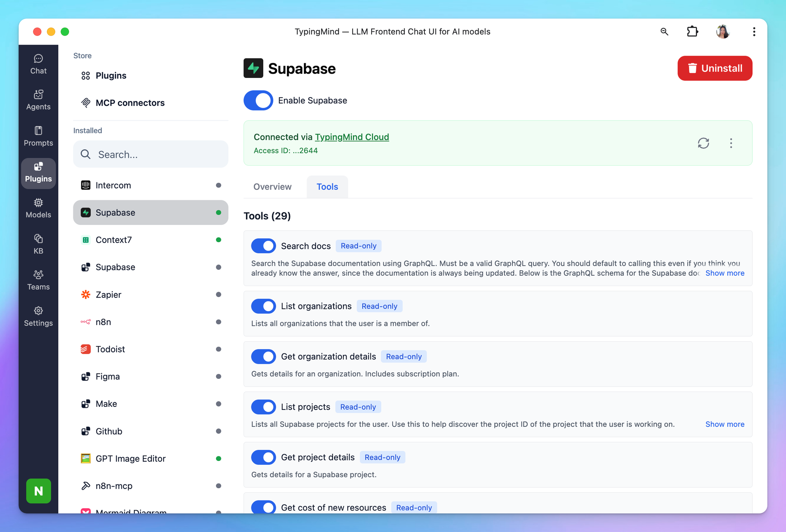
Task: Click the magnifier search icon in title bar
Action: [664, 31]
